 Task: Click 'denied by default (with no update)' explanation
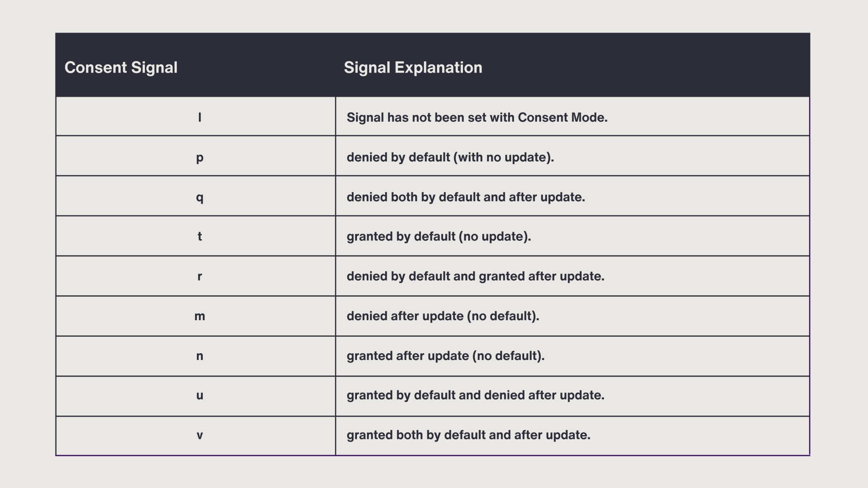point(450,157)
